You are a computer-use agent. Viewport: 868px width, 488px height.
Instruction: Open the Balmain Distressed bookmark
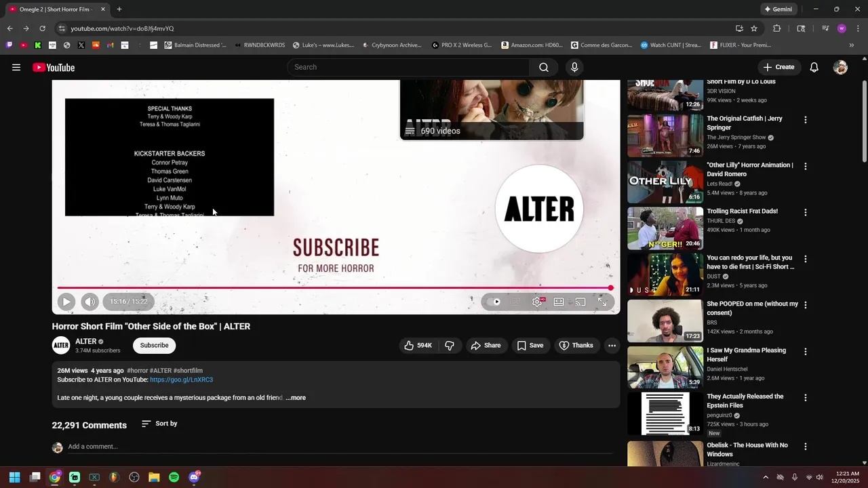(x=195, y=45)
